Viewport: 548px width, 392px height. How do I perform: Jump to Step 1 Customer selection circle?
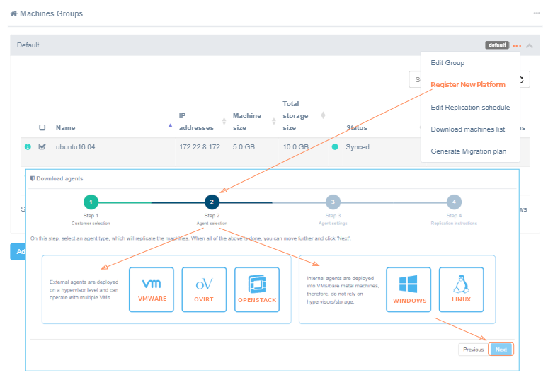91,202
